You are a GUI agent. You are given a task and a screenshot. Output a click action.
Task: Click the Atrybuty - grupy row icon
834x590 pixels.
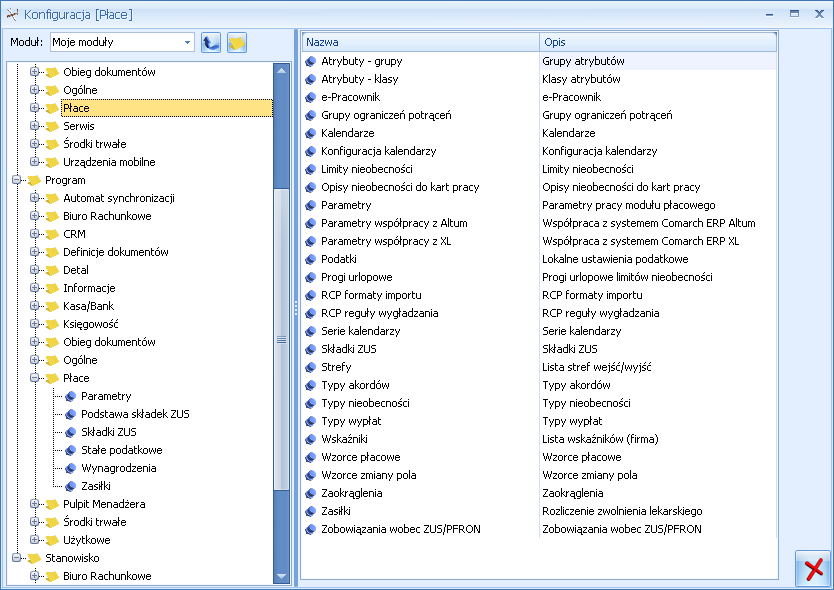(311, 61)
